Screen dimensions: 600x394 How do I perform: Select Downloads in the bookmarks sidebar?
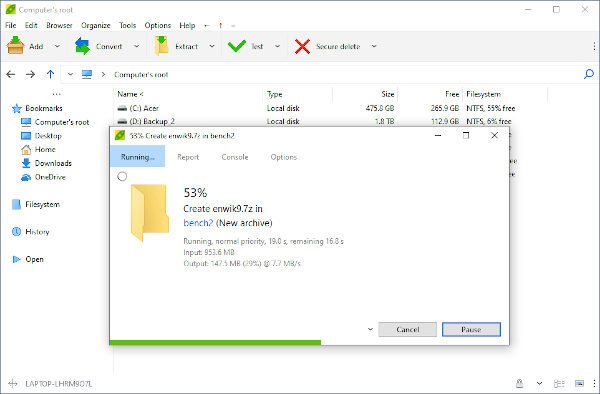pyautogui.click(x=53, y=163)
